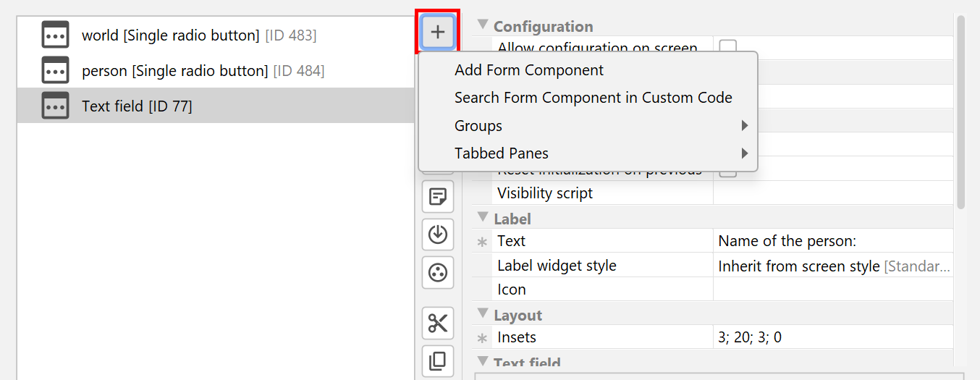The height and width of the screenshot is (380, 980).
Task: Click the circled three-dots icon button
Action: pyautogui.click(x=438, y=273)
